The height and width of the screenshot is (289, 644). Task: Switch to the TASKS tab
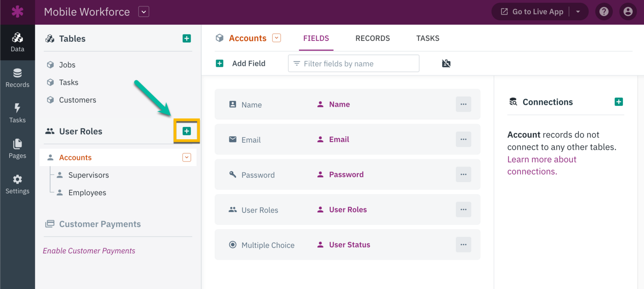[x=428, y=38]
